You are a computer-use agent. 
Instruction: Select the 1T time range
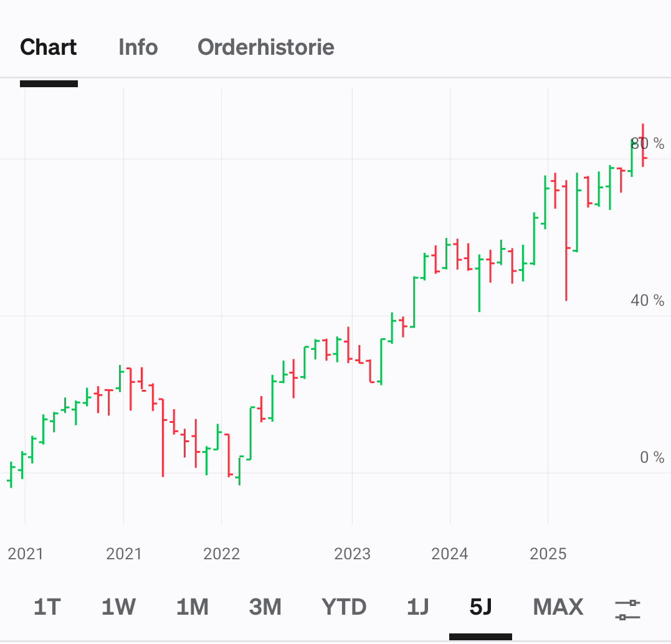click(47, 607)
